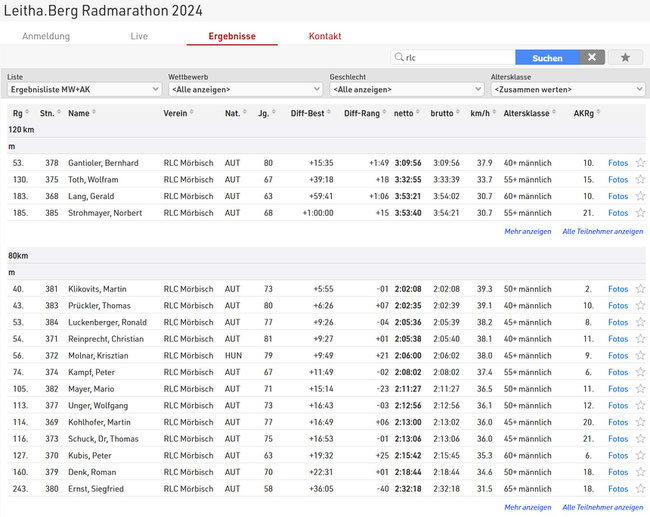Favorite the Kampf, Peter entry

click(640, 372)
